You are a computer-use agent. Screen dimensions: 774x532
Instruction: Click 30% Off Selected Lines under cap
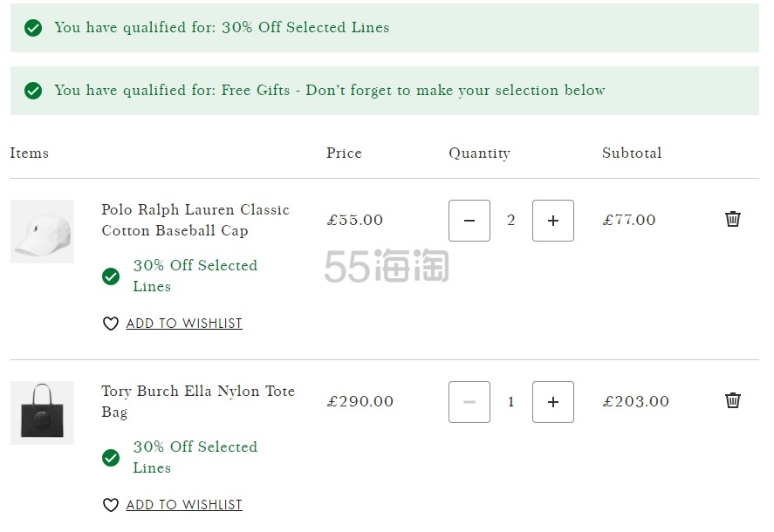pyautogui.click(x=195, y=276)
